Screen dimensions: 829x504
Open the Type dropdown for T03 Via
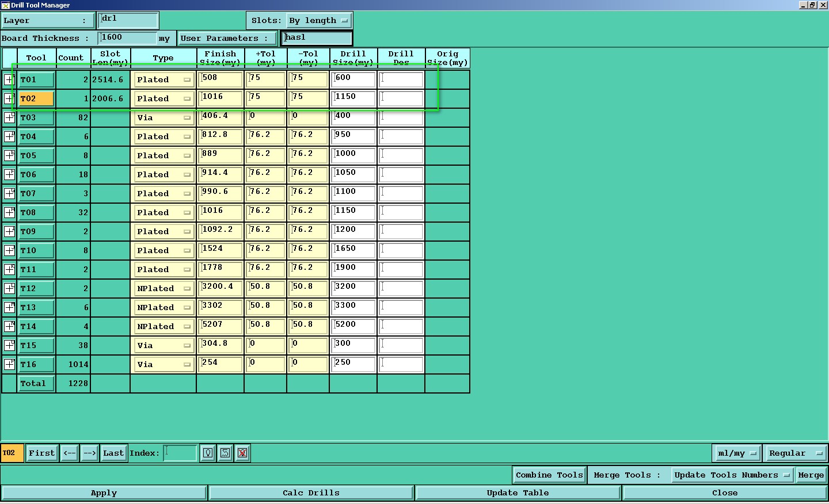[x=163, y=117]
